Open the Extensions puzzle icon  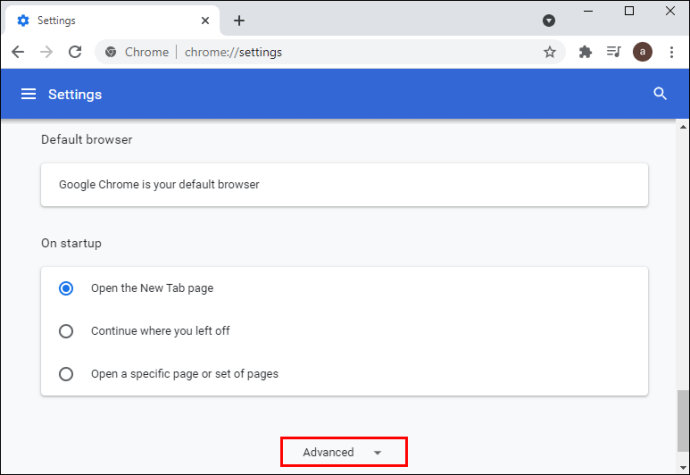[585, 52]
